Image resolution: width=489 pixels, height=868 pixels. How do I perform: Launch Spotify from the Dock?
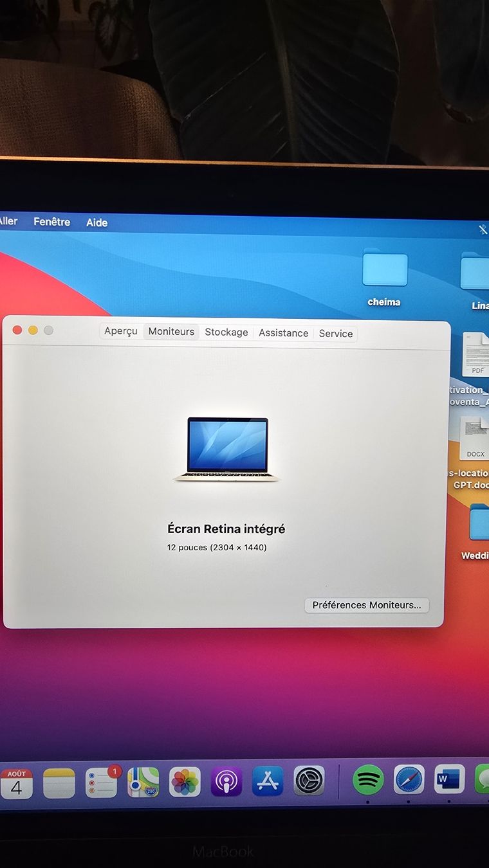(x=368, y=780)
